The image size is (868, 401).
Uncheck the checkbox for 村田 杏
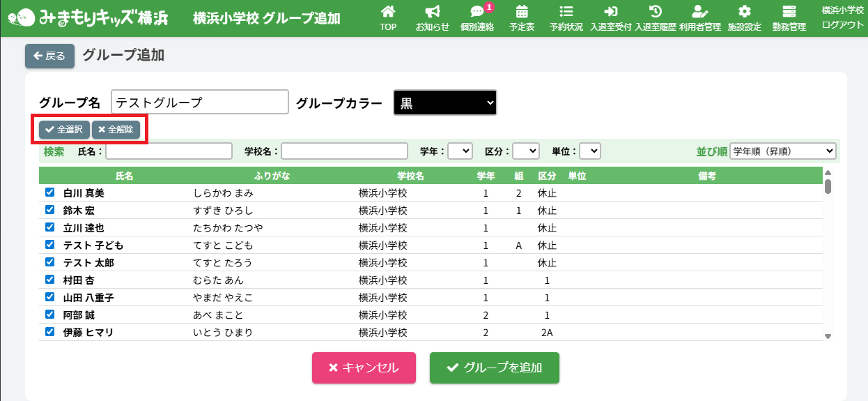(x=50, y=280)
